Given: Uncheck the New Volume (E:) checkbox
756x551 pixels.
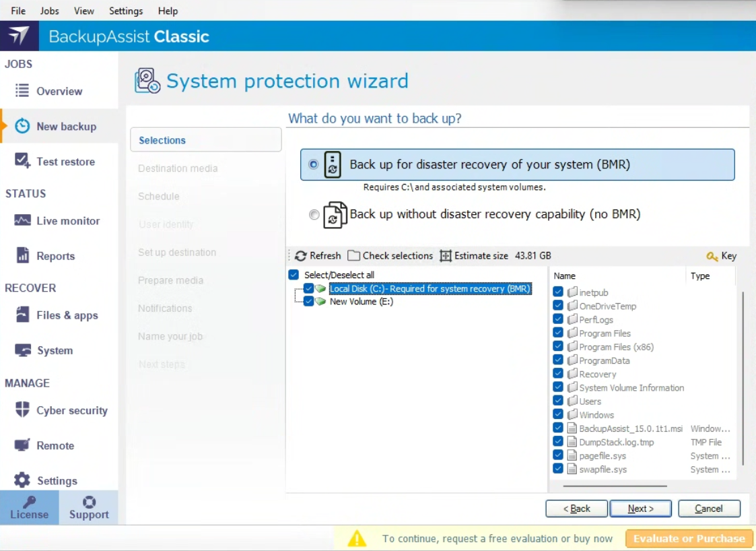Looking at the screenshot, I should point(308,302).
